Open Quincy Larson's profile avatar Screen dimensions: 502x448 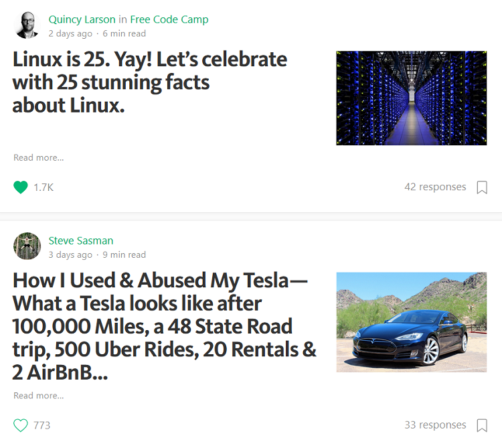click(27, 25)
